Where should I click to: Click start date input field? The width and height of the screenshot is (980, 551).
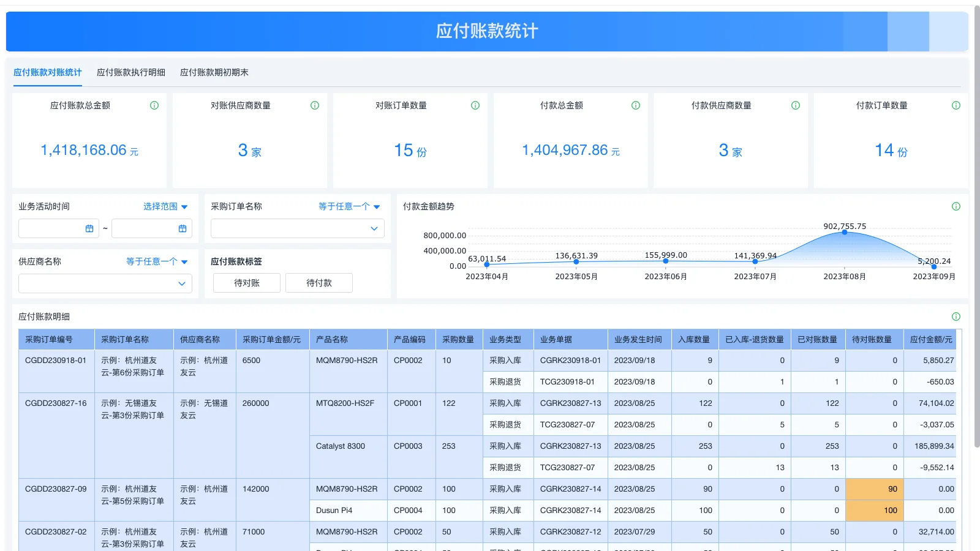(x=59, y=228)
